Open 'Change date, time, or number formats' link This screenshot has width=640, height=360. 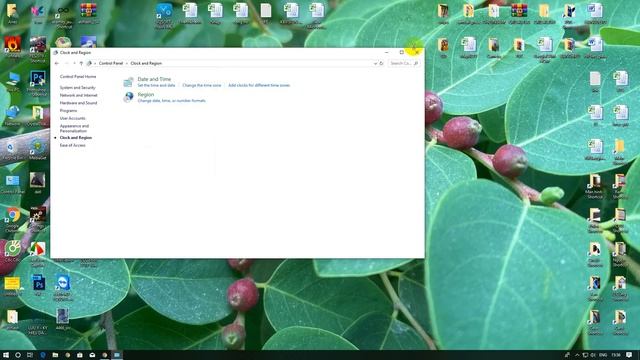coord(171,100)
